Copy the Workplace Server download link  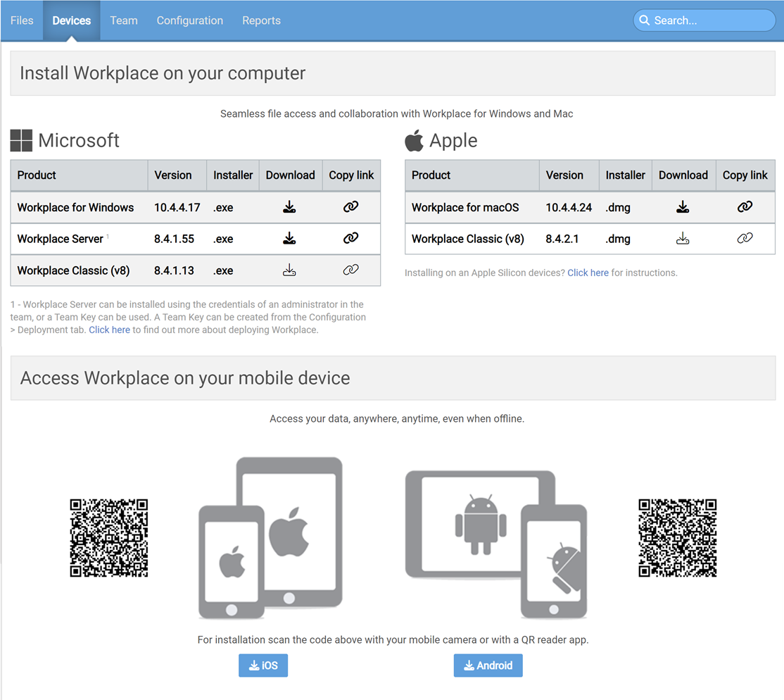(x=350, y=239)
